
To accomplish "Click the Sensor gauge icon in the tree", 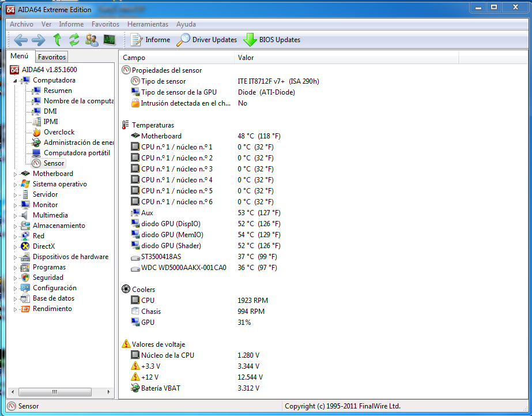I will (36, 163).
